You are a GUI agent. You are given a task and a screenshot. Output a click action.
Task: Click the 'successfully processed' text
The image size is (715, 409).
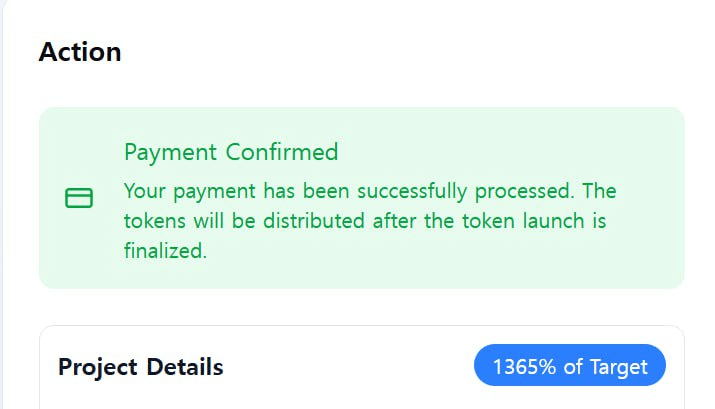coord(465,191)
